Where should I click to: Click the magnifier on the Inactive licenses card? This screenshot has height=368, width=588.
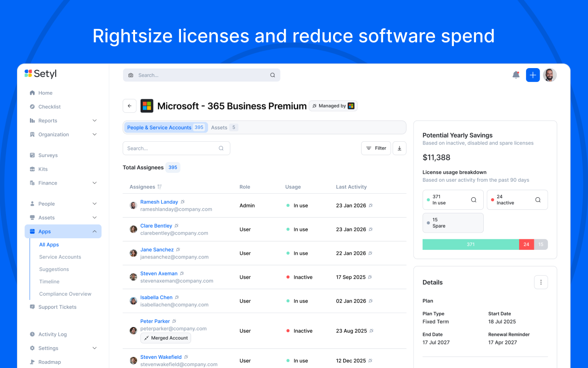(x=537, y=200)
